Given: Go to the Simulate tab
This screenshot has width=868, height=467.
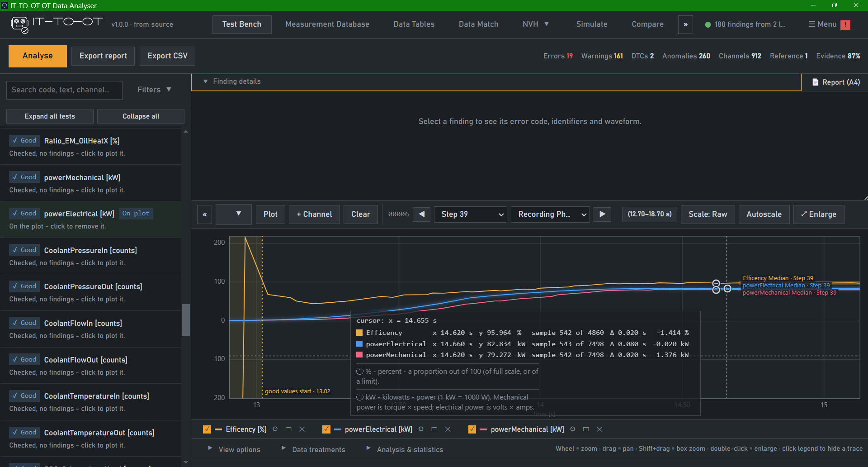Looking at the screenshot, I should tap(592, 24).
